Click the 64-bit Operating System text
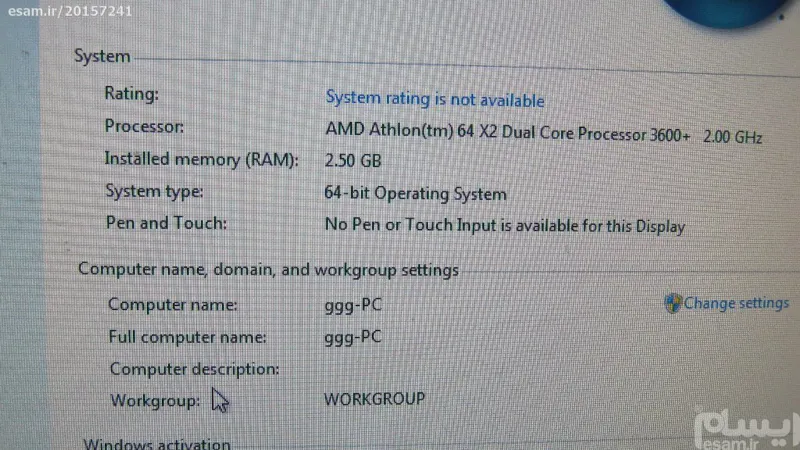The height and width of the screenshot is (450, 800). (x=415, y=194)
